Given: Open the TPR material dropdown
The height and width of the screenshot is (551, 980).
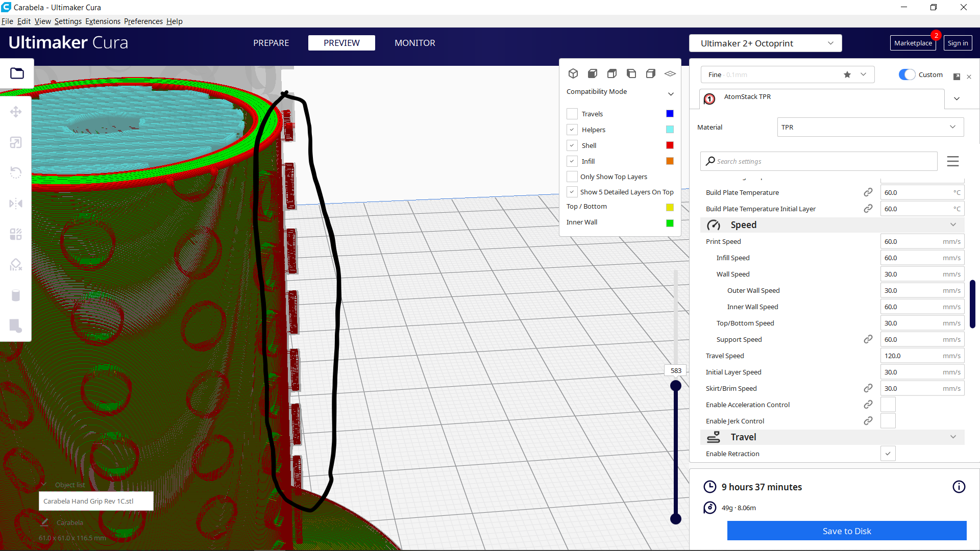Looking at the screenshot, I should (x=870, y=127).
